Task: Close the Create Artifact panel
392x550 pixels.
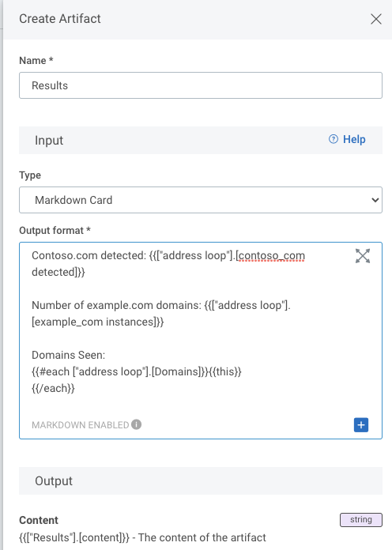Action: click(x=376, y=19)
